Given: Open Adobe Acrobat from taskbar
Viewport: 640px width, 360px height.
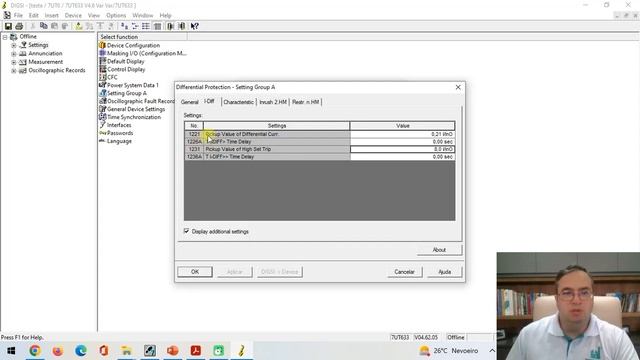Looking at the screenshot, I should (196, 351).
